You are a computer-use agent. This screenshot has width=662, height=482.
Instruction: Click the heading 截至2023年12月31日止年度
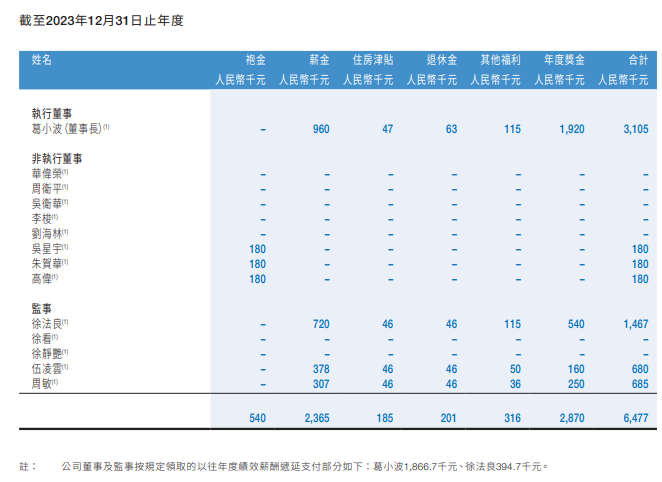[x=101, y=20]
